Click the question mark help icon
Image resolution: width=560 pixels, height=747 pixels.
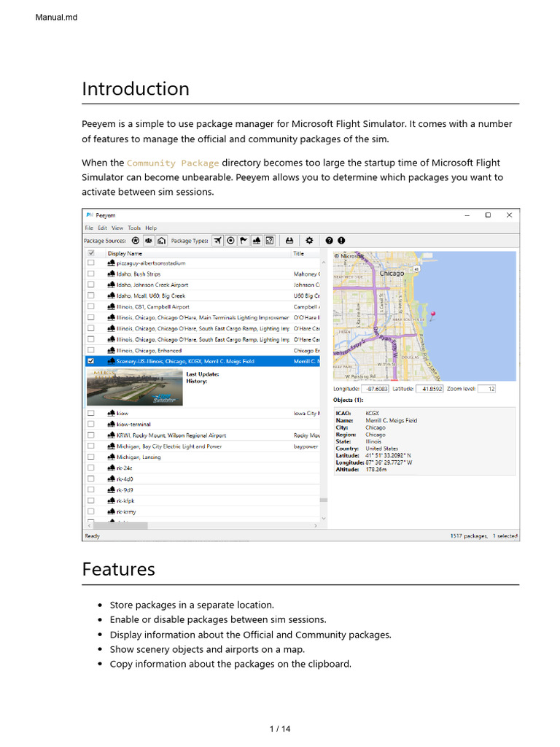click(329, 240)
